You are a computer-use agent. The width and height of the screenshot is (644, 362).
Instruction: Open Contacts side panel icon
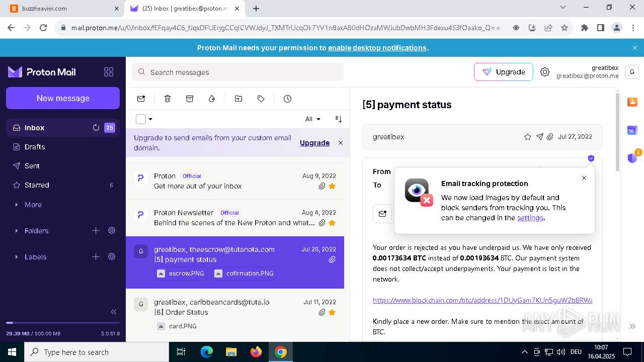[x=632, y=102]
